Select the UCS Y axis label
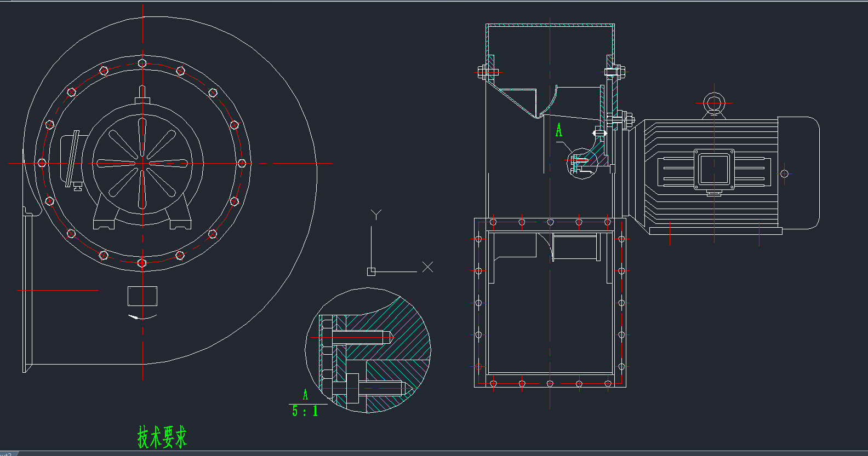The height and width of the screenshot is (456, 868). [376, 214]
